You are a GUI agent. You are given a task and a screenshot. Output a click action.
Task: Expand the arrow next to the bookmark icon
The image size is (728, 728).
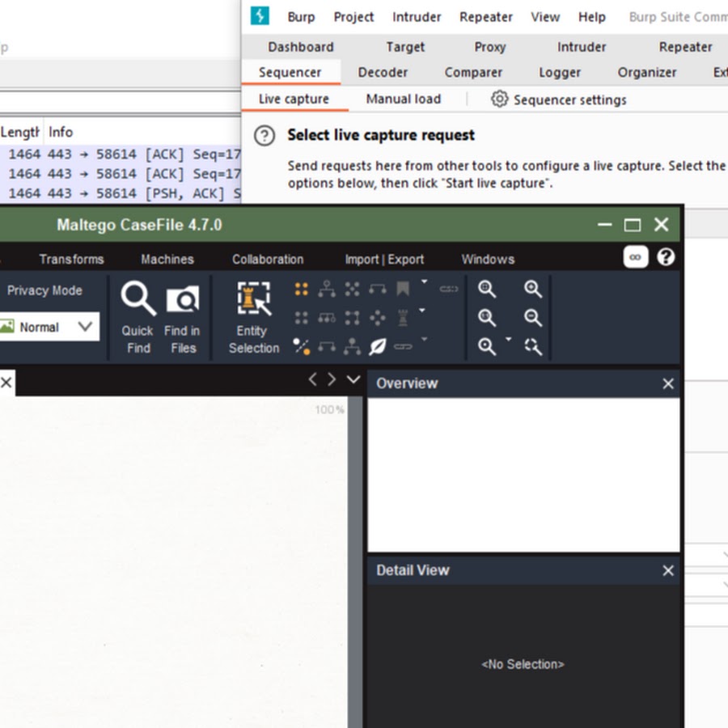[424, 281]
